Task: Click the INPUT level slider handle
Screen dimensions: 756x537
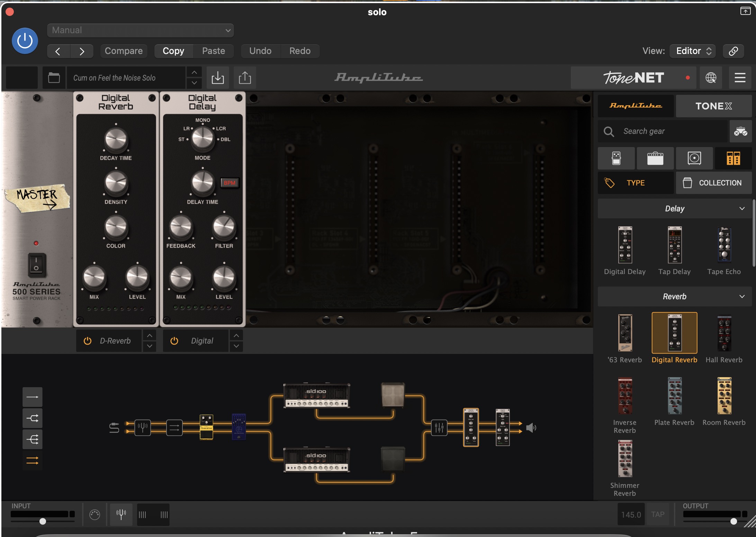Action: click(43, 521)
